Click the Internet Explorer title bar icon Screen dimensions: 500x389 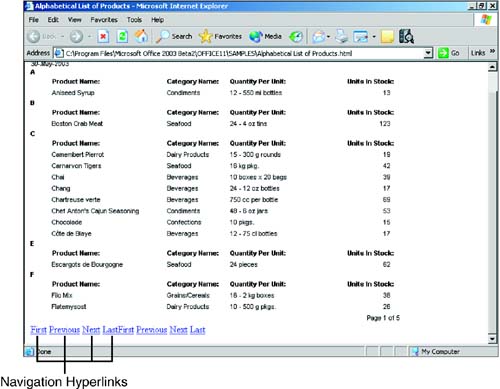[x=29, y=6]
